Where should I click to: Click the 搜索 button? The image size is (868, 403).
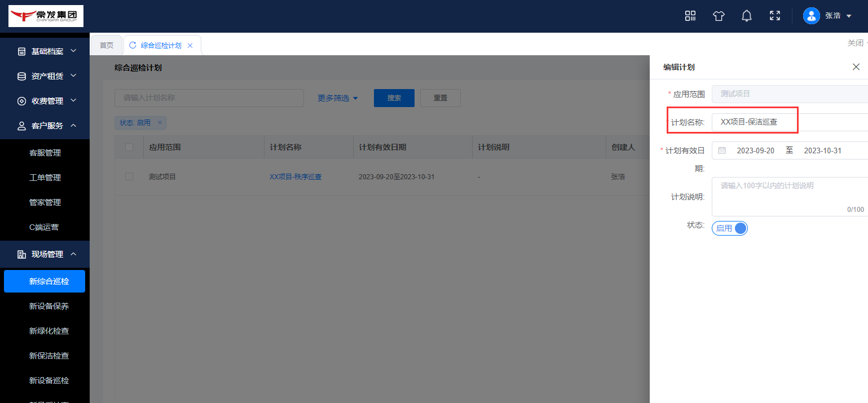tap(394, 98)
